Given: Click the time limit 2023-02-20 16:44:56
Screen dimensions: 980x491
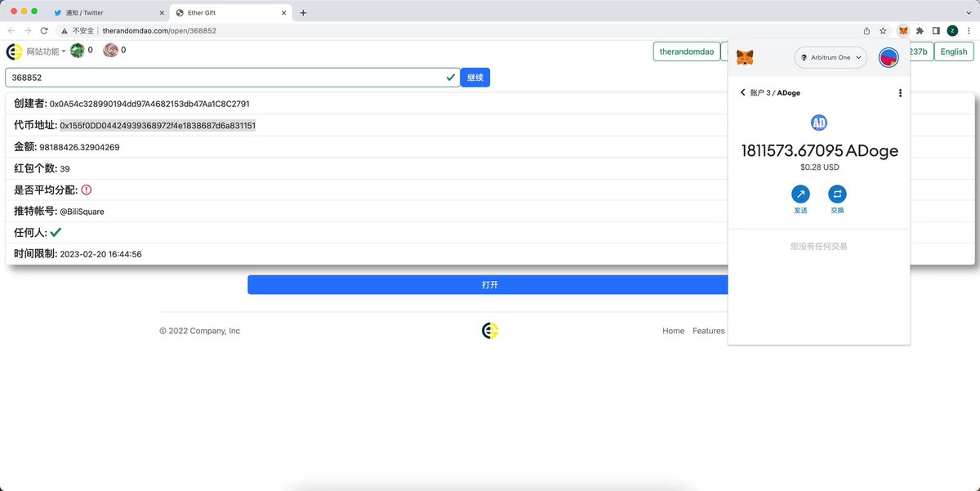Looking at the screenshot, I should coord(101,254).
